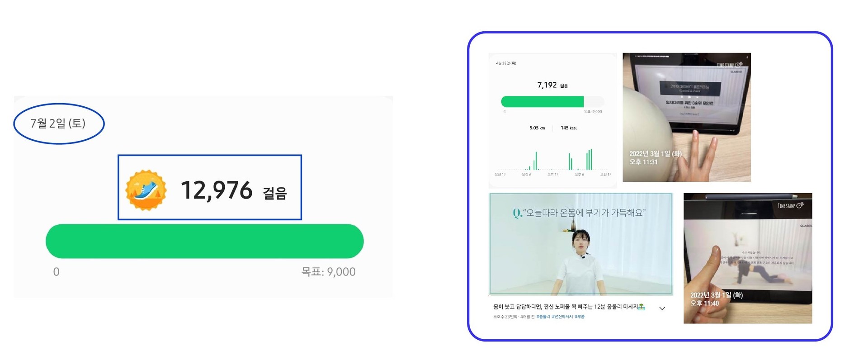Click the 12,976 걸음 step count
This screenshot has width=868, height=356.
click(x=234, y=190)
